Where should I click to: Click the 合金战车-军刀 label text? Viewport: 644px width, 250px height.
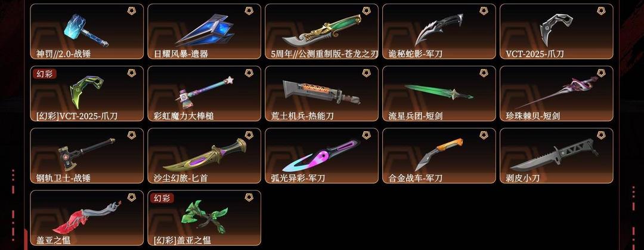pyautogui.click(x=415, y=178)
